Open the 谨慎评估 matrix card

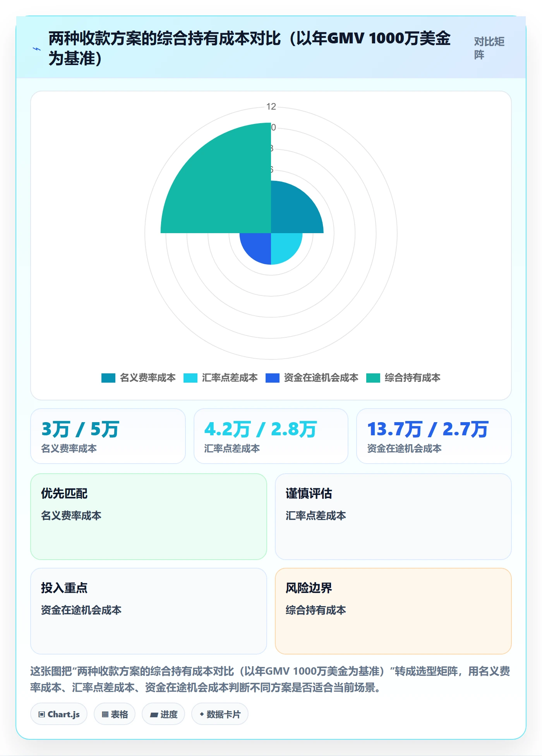tap(393, 517)
